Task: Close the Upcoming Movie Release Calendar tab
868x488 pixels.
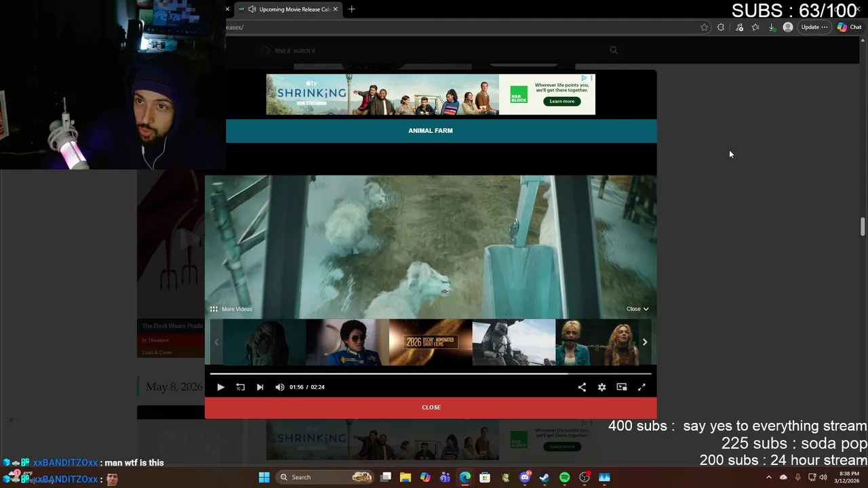Action: click(335, 9)
